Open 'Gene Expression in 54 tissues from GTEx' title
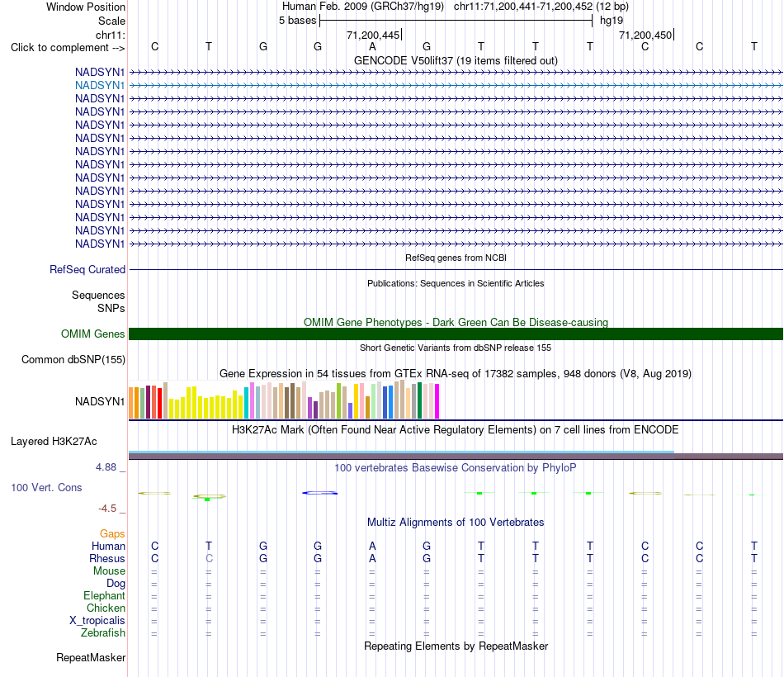 point(456,374)
